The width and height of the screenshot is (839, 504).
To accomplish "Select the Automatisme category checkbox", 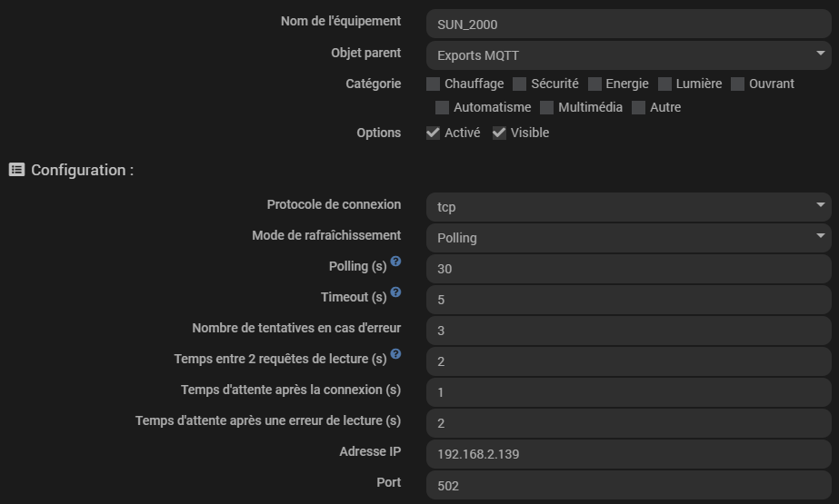I will (x=442, y=108).
